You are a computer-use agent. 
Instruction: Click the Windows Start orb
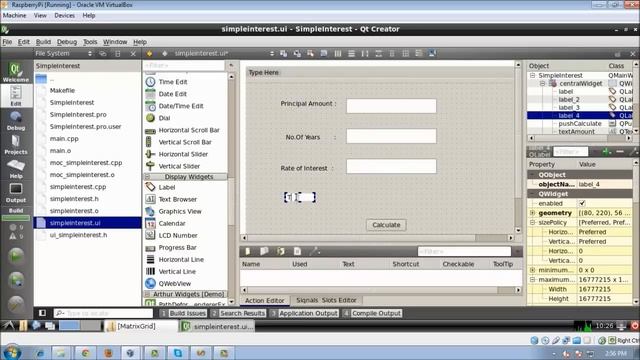tap(12, 352)
